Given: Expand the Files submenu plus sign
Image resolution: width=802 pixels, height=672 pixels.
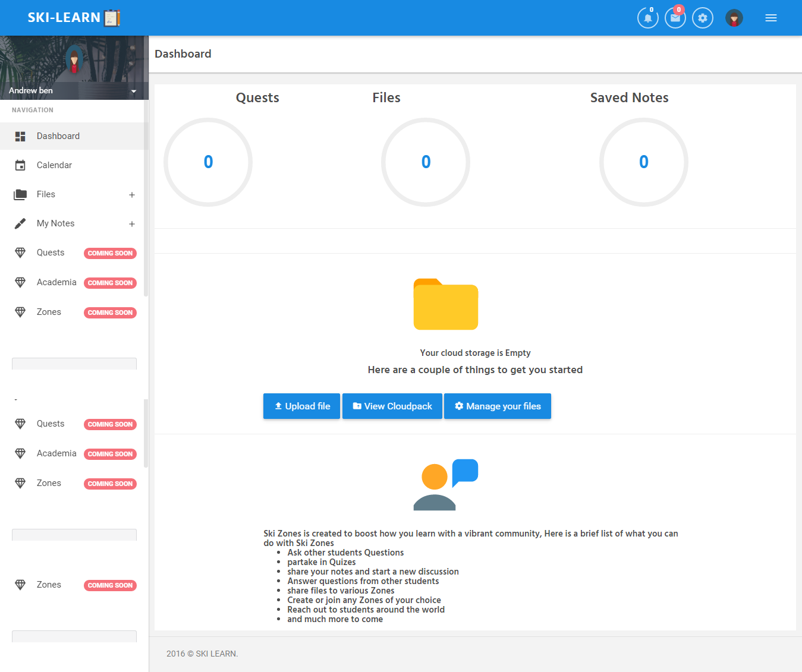Looking at the screenshot, I should click(132, 195).
